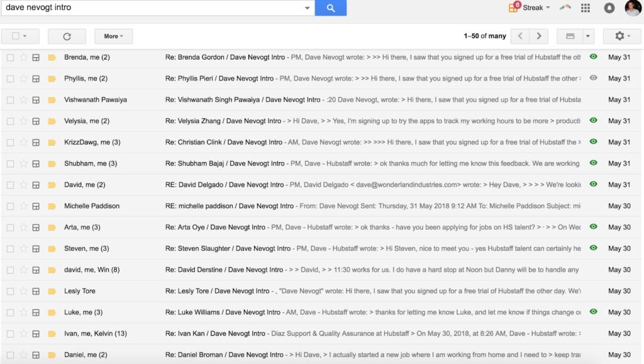644x364 pixels.
Task: Expand the search options arrow
Action: click(x=307, y=8)
